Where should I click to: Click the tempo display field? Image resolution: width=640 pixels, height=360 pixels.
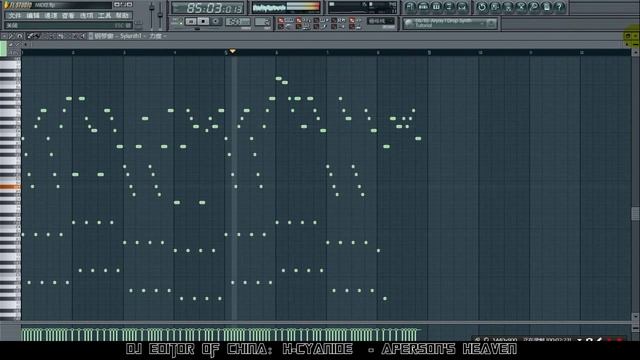point(238,22)
